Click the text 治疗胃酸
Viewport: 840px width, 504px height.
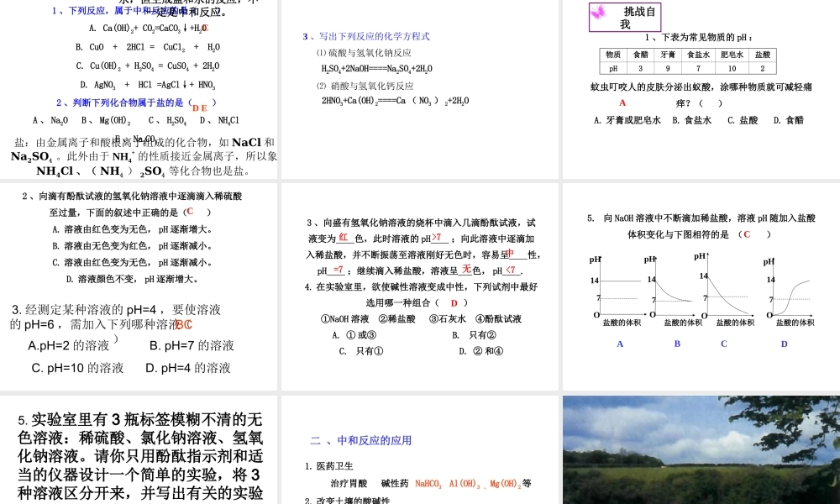(x=349, y=484)
